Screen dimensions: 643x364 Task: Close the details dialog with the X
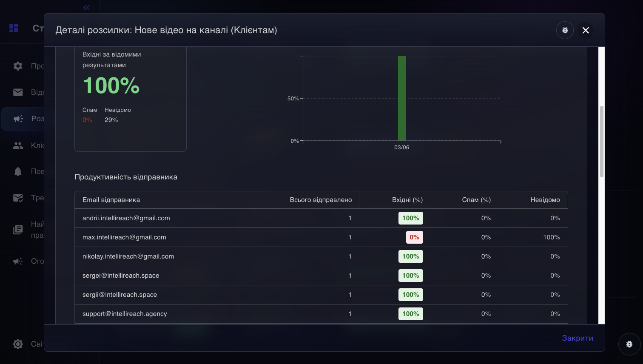click(x=586, y=30)
